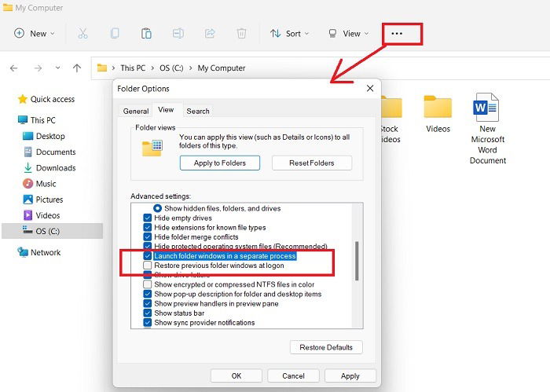Uncheck Hide folder merge conflicts

pyautogui.click(x=148, y=237)
